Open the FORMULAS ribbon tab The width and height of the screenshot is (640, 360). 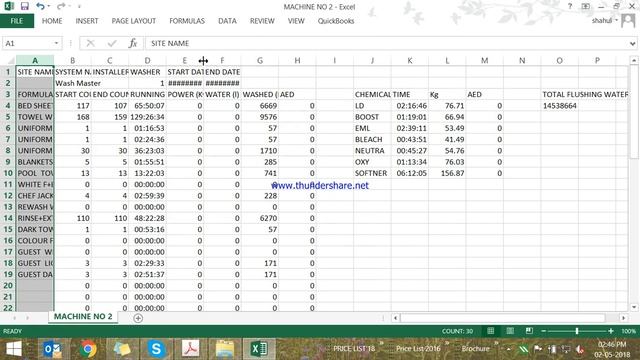tap(187, 21)
